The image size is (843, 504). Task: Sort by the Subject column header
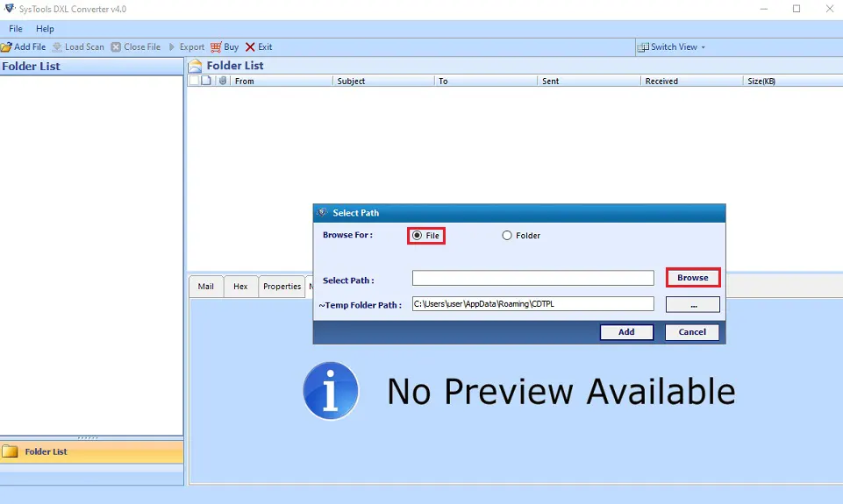click(382, 82)
